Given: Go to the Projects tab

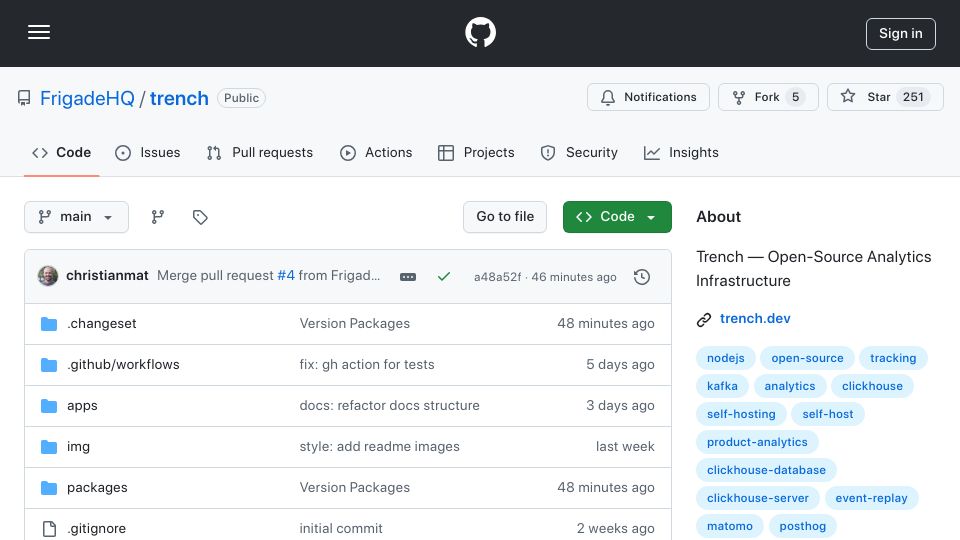Looking at the screenshot, I should (x=476, y=152).
